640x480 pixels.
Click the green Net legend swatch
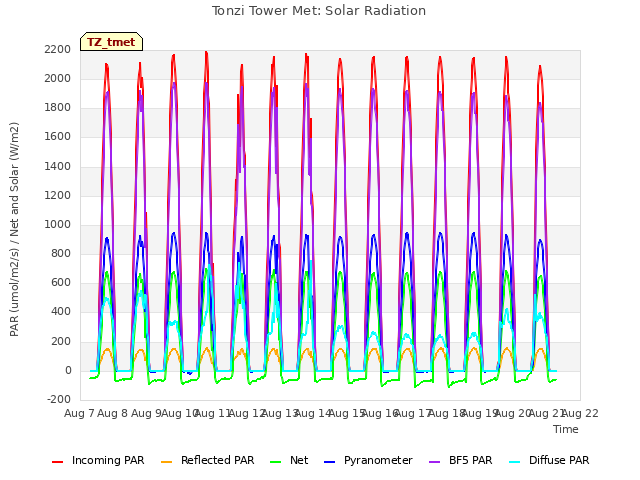(x=276, y=462)
